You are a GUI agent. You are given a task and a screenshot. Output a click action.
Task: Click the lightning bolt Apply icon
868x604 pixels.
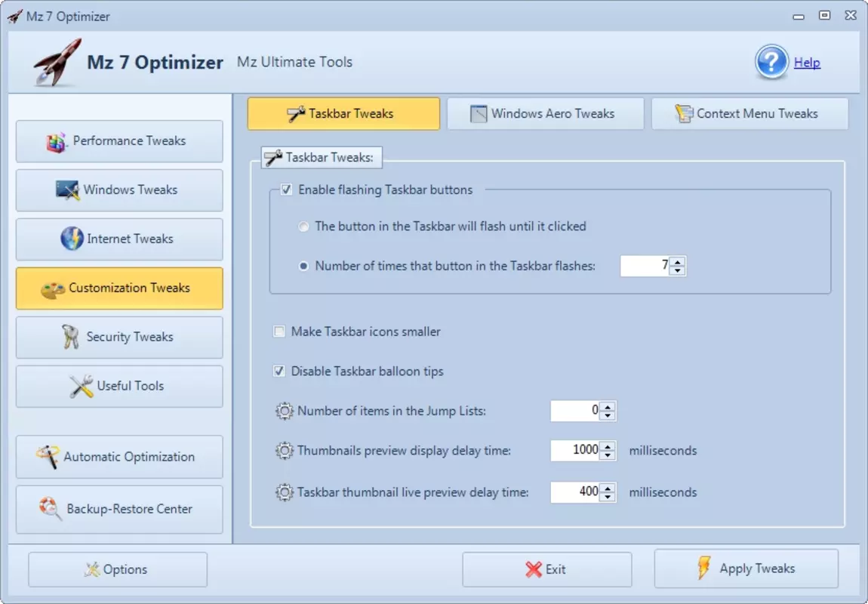[704, 568]
